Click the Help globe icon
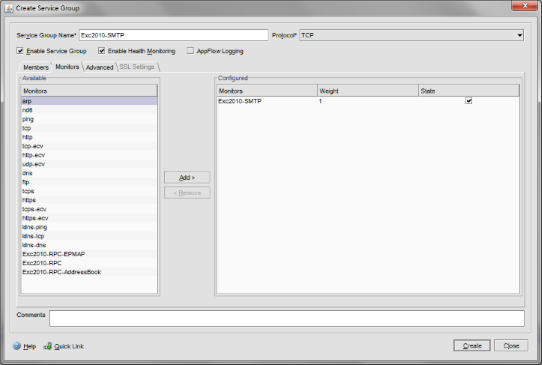 [x=17, y=346]
